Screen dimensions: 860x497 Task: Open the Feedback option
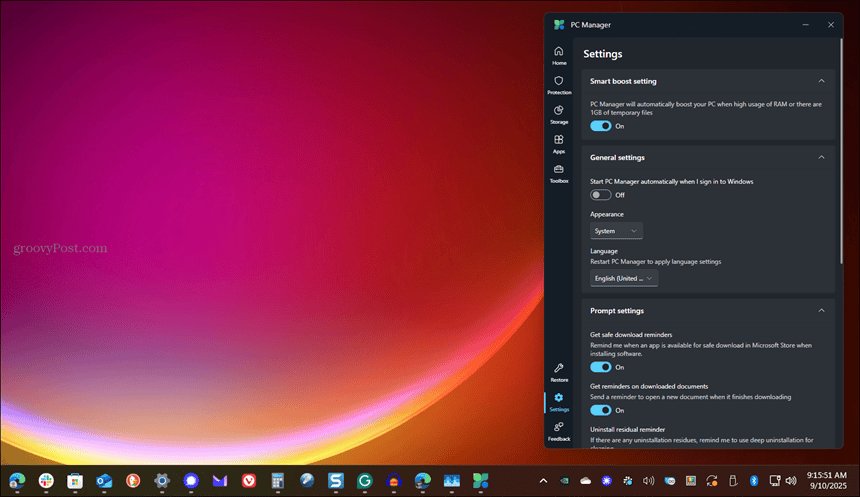pyautogui.click(x=558, y=432)
